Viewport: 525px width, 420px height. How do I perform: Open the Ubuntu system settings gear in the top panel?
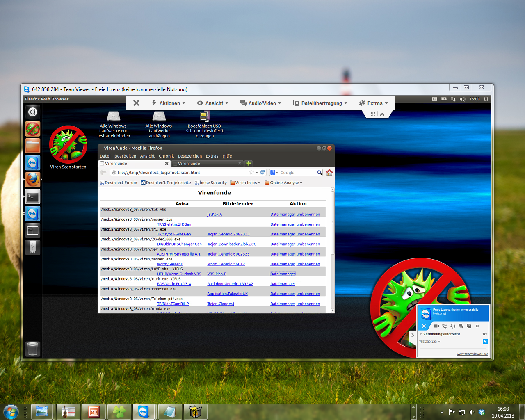(x=486, y=99)
